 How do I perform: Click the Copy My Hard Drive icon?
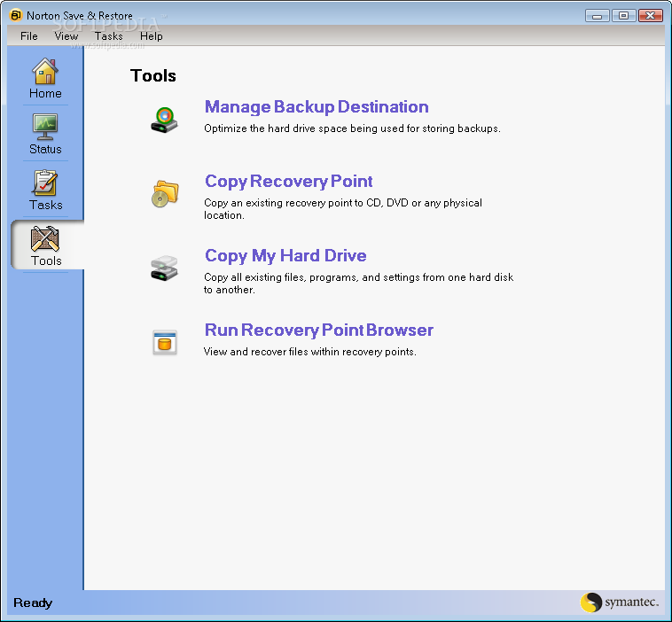(164, 268)
